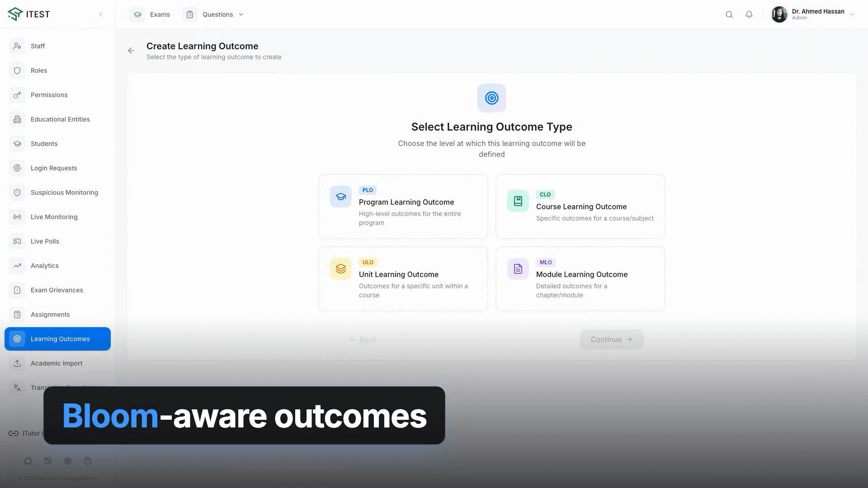Open Assignments in the sidebar
Viewport: 868px width, 488px height.
coord(57,314)
